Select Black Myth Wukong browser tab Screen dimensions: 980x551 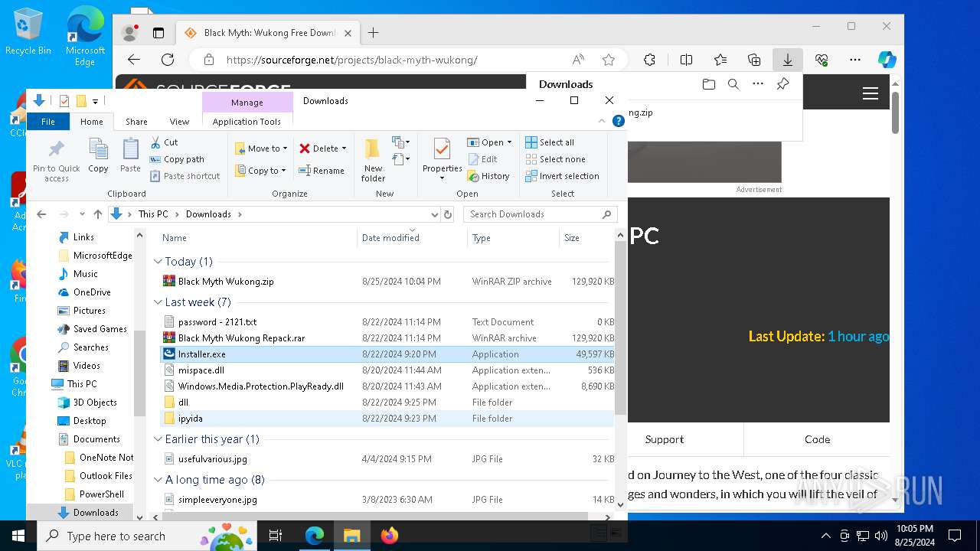point(269,33)
